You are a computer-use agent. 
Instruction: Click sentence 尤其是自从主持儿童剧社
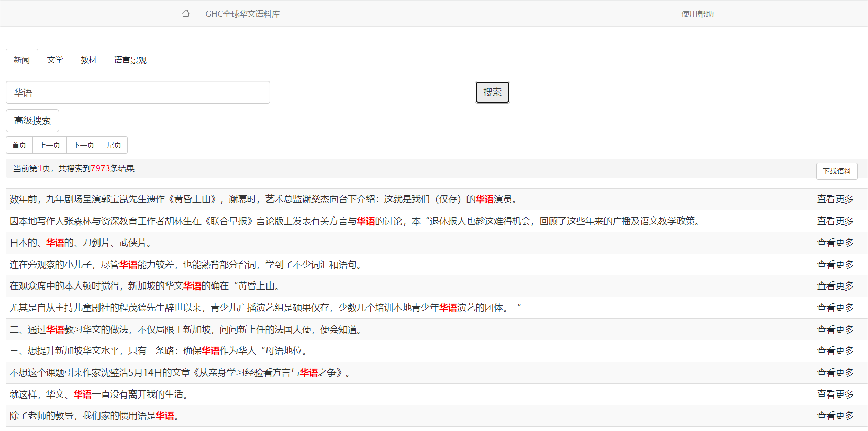click(265, 308)
